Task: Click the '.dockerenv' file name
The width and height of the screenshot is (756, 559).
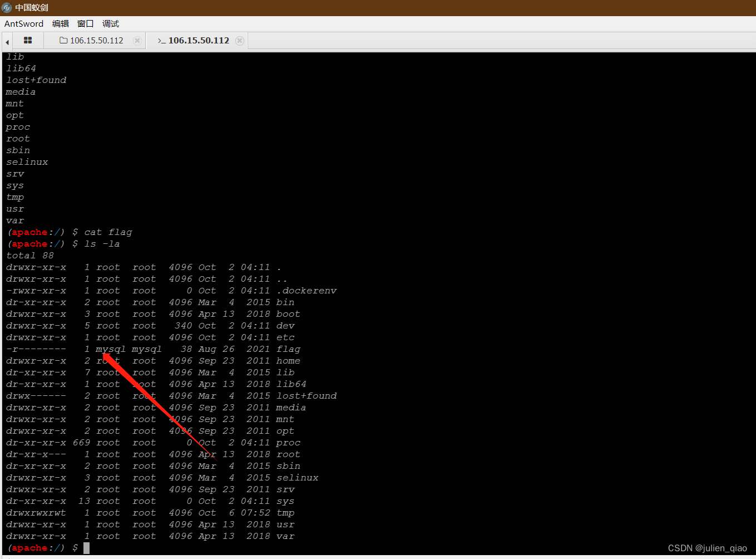Action: pyautogui.click(x=307, y=291)
